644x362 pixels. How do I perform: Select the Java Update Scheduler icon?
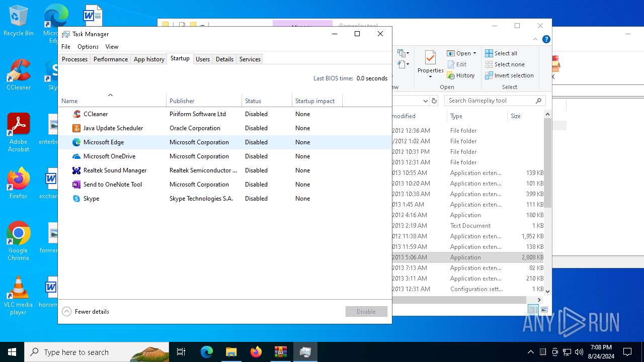[x=76, y=128]
